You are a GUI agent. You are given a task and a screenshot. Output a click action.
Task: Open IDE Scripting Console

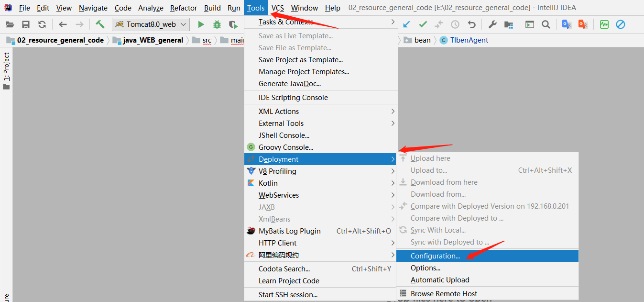[x=321, y=98]
